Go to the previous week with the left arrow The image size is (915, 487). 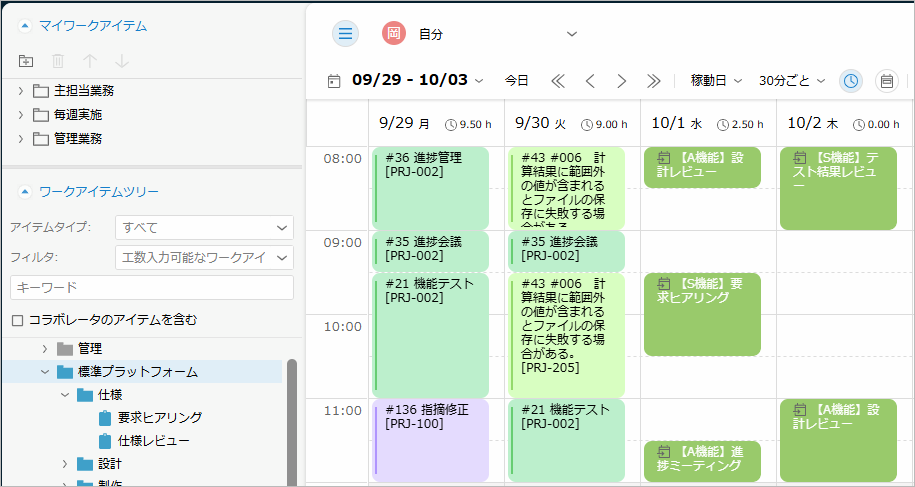[x=590, y=81]
